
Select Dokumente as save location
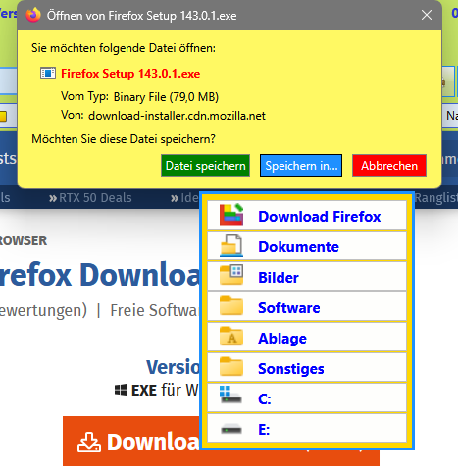click(307, 246)
